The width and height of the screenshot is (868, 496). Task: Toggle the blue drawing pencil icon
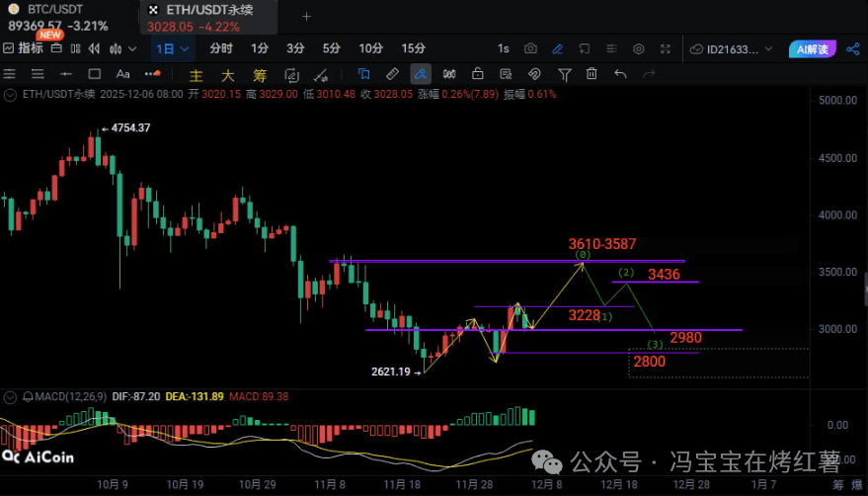(558, 48)
